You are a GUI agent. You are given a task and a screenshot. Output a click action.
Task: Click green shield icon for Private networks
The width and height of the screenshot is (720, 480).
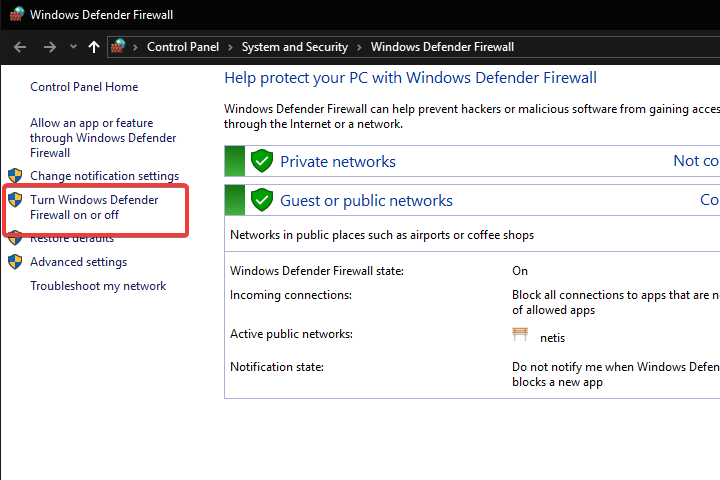(262, 161)
